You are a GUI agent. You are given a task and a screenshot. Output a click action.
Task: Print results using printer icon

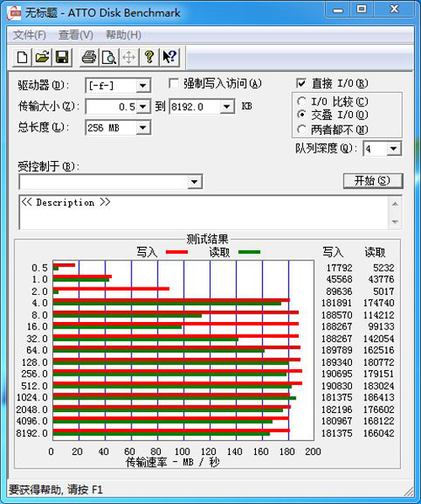pyautogui.click(x=88, y=57)
